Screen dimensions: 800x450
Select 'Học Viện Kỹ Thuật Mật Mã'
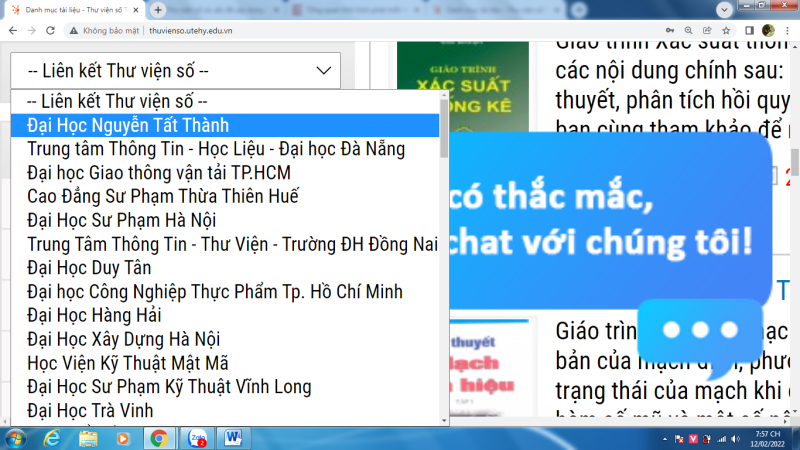coord(225,363)
